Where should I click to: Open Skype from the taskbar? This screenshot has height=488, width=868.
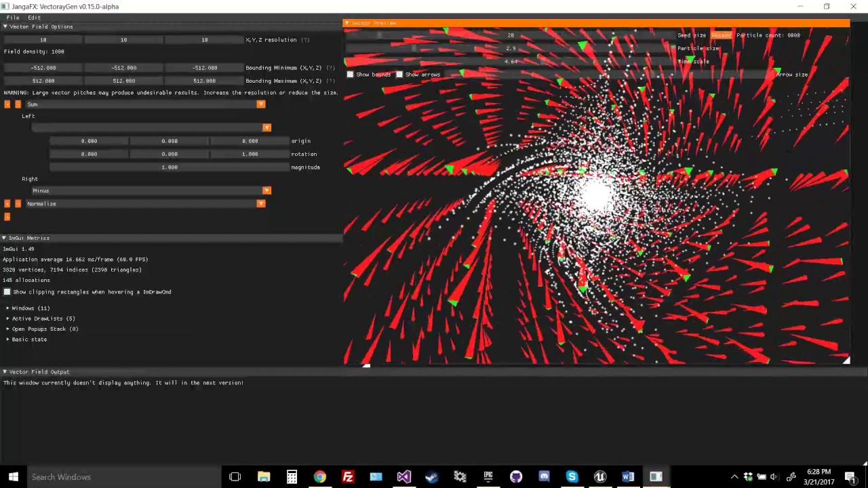coord(572,477)
